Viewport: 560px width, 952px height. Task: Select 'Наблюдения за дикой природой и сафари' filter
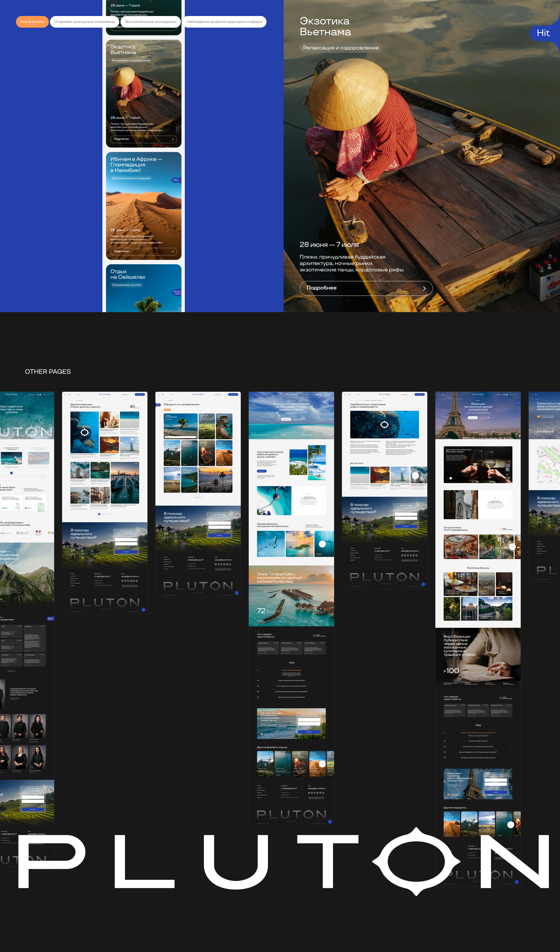tap(224, 22)
